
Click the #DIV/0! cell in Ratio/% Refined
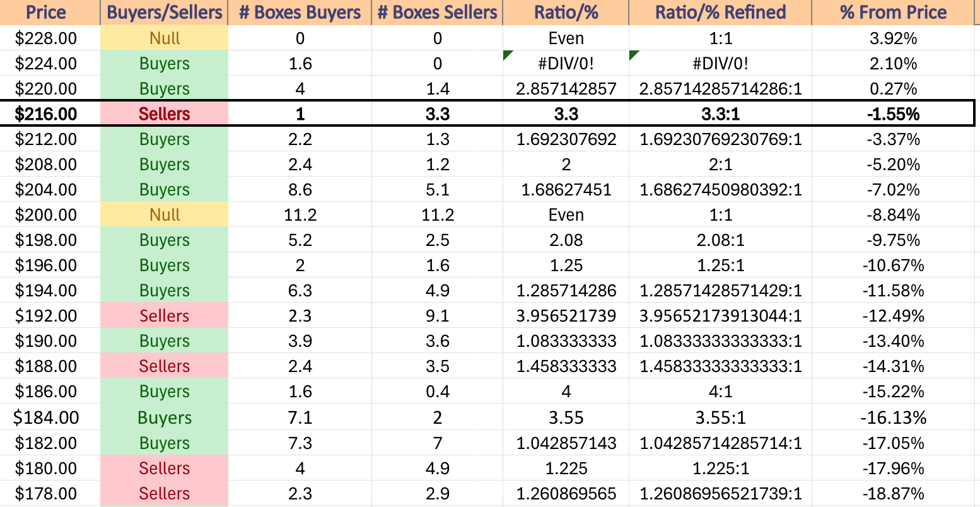pos(720,64)
